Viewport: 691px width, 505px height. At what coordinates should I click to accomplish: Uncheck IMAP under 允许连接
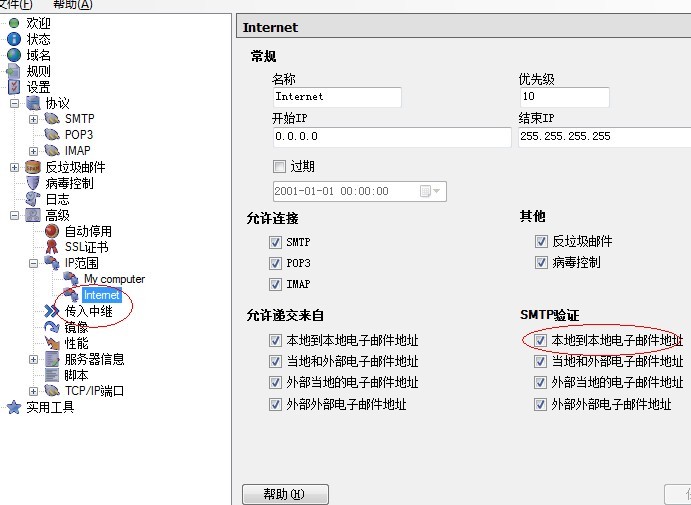point(275,284)
